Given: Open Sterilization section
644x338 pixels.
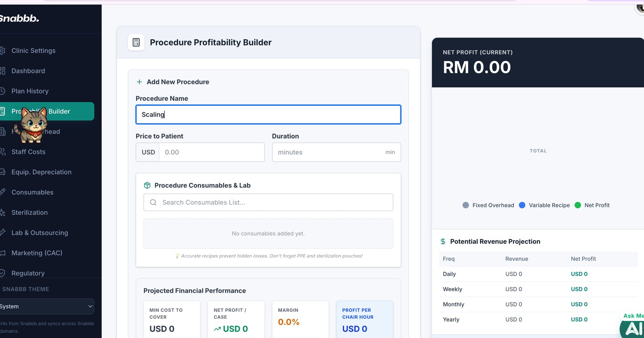Looking at the screenshot, I should click(x=29, y=213).
